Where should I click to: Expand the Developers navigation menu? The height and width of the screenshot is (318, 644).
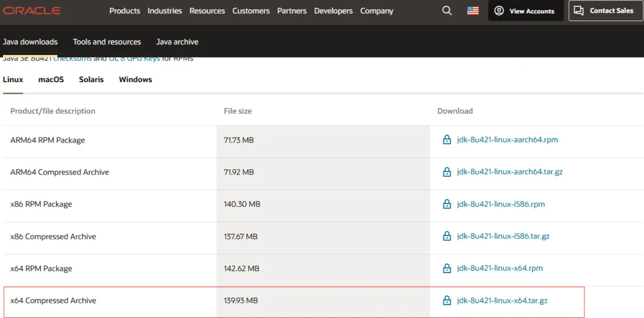(333, 11)
